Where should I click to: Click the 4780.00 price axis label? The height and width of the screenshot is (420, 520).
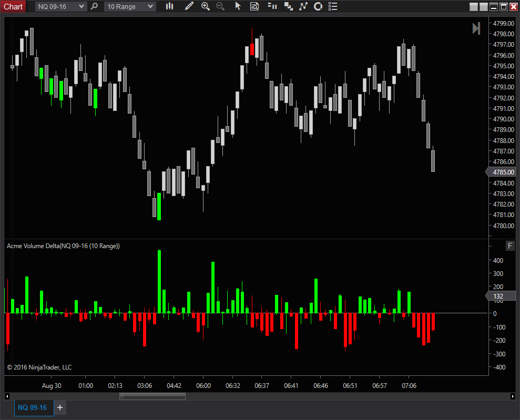pyautogui.click(x=503, y=226)
